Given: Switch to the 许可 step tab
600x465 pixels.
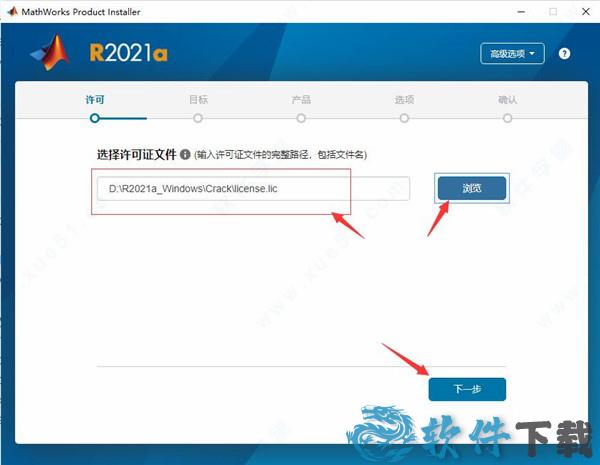Looking at the screenshot, I should [x=95, y=100].
